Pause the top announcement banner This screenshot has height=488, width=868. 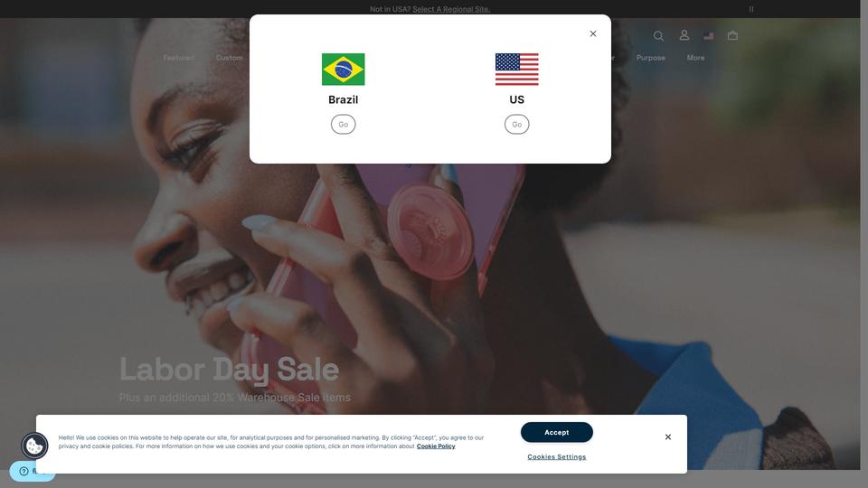coord(751,9)
